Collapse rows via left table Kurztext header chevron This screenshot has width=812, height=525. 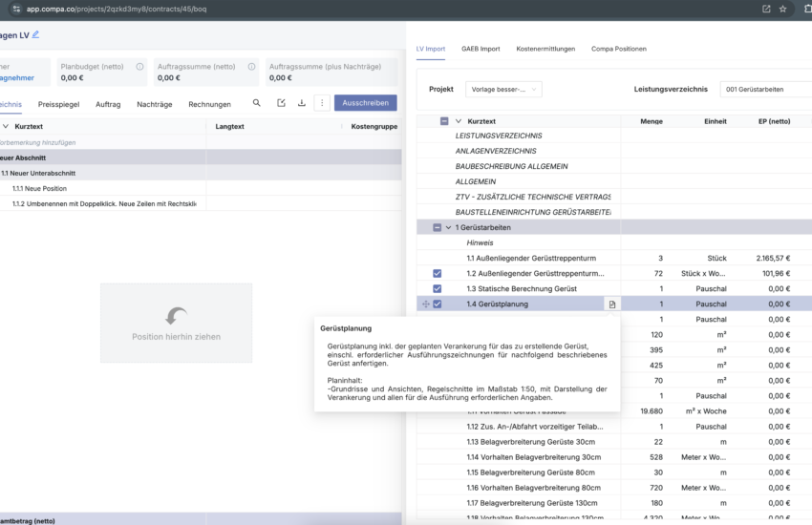pyautogui.click(x=6, y=126)
